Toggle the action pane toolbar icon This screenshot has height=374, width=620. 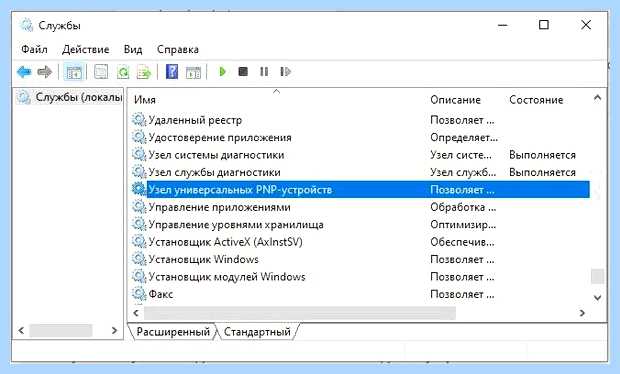pos(193,72)
